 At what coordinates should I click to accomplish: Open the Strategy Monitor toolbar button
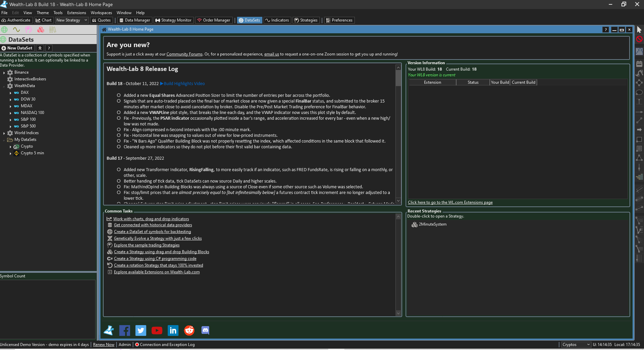click(x=173, y=20)
